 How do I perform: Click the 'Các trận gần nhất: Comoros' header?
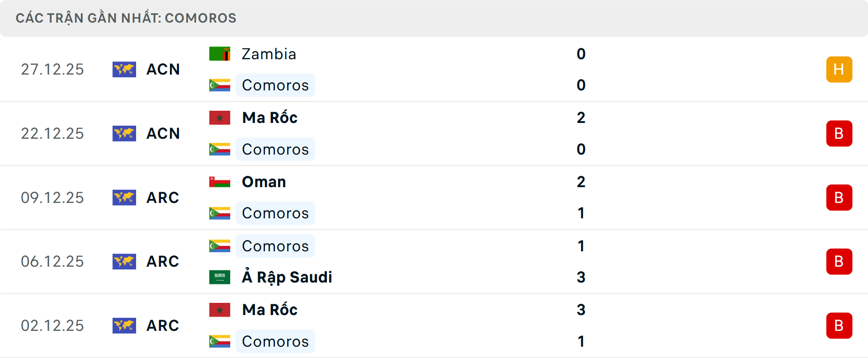point(126,18)
